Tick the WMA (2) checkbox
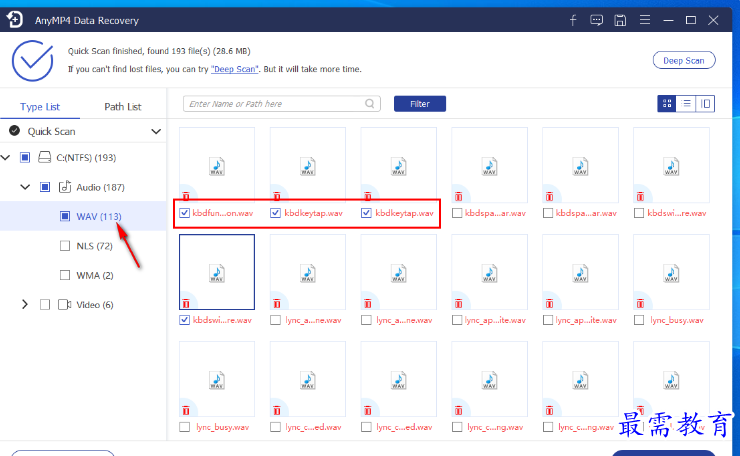Screen dimensions: 740x456 point(65,275)
